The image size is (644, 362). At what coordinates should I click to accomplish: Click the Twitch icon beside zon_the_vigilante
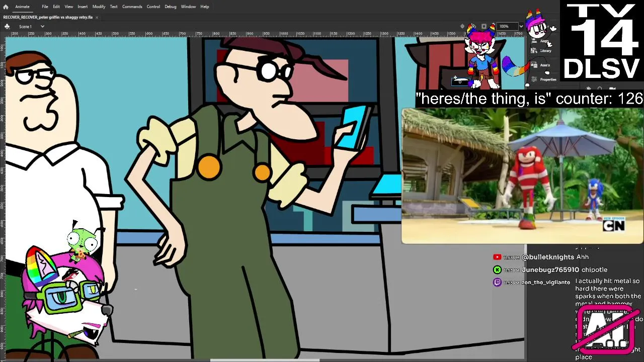click(497, 283)
